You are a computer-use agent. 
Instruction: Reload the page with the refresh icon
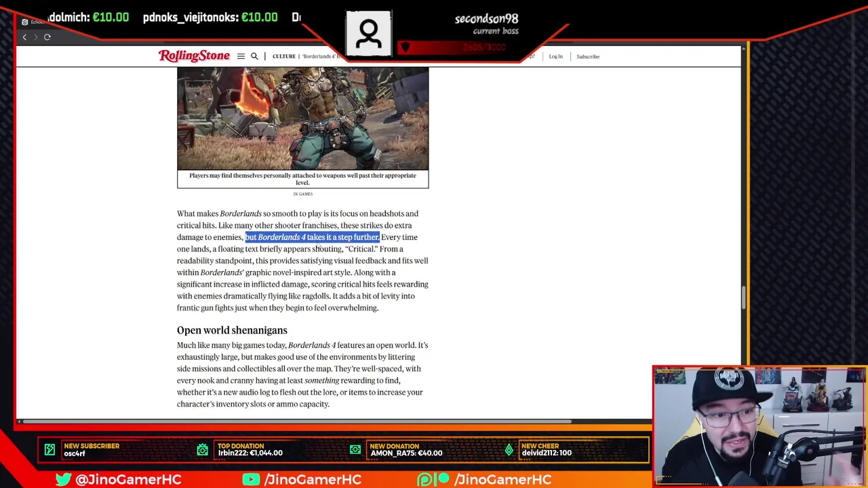47,37
